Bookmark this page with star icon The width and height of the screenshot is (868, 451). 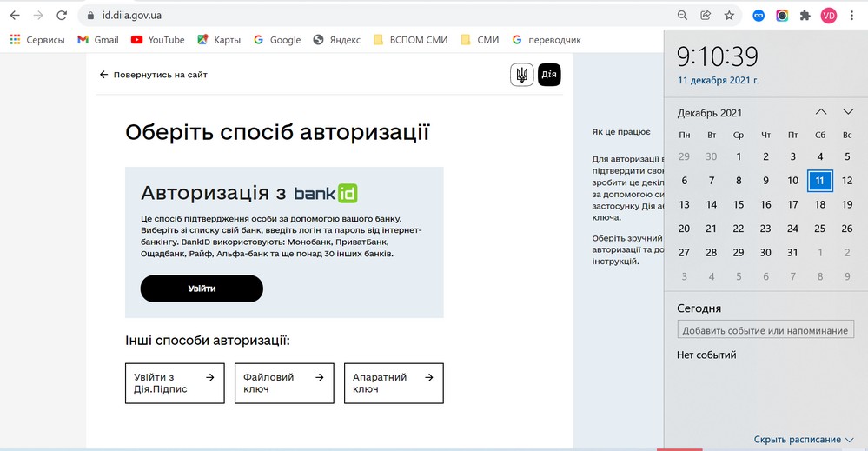pyautogui.click(x=729, y=16)
